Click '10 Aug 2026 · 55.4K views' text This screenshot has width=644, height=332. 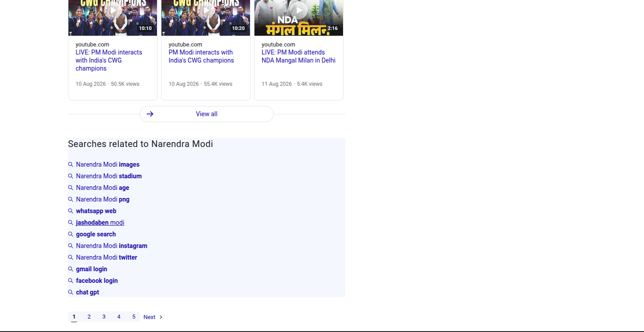coord(200,84)
